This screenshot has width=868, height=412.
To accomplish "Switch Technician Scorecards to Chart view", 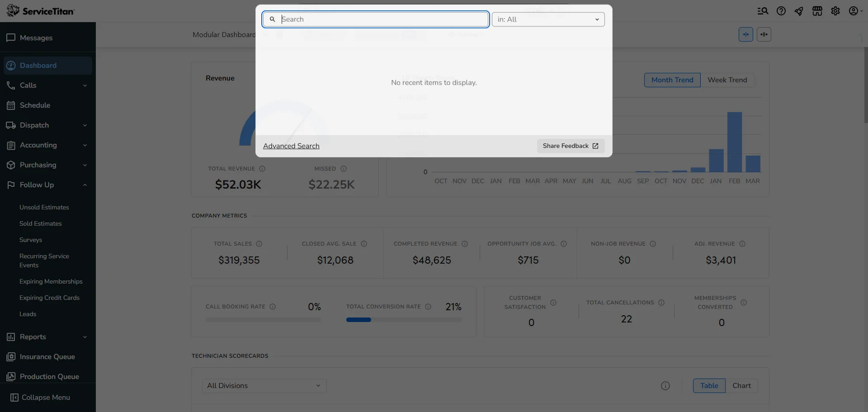I will pos(742,385).
